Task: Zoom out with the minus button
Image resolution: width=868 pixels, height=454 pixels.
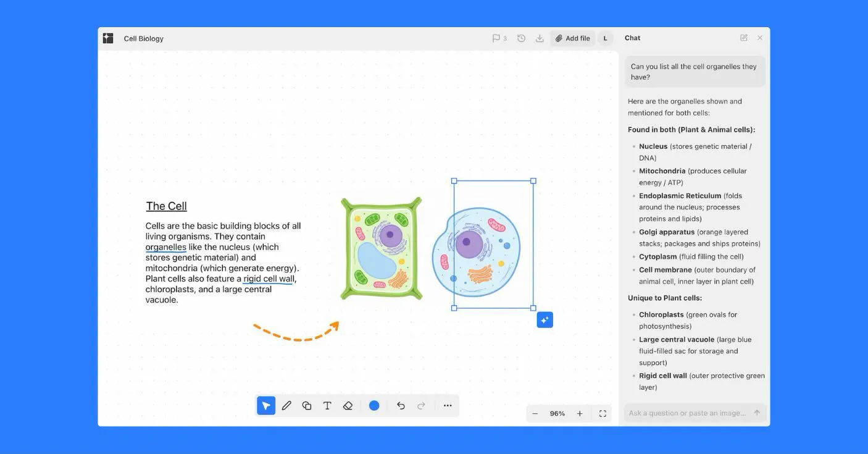Action: coord(535,414)
